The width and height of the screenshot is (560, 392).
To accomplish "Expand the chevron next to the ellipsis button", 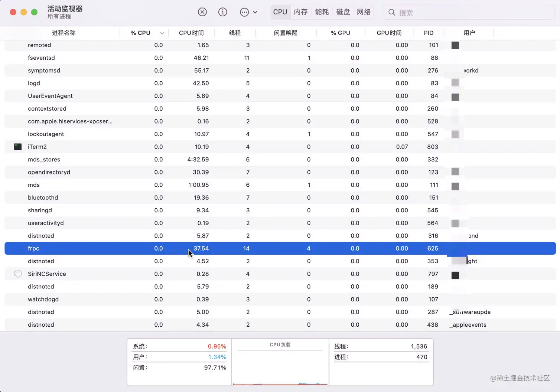I will [255, 12].
